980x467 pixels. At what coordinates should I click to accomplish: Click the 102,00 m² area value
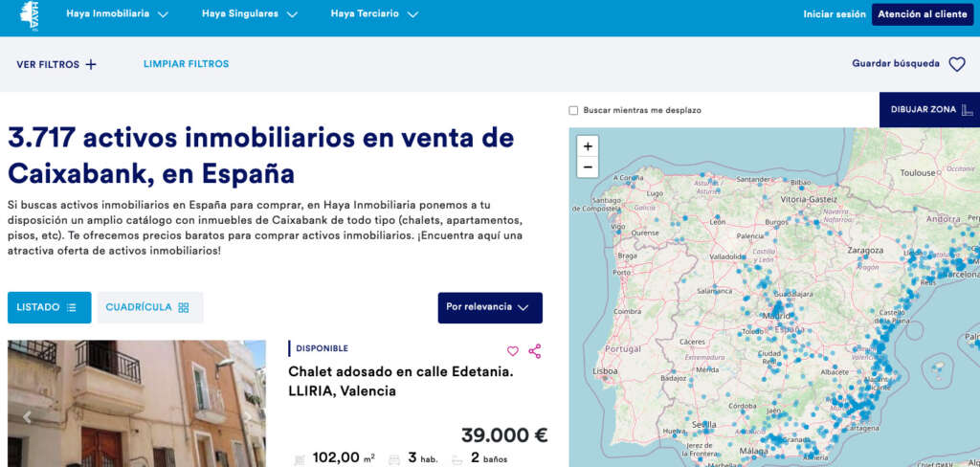pyautogui.click(x=344, y=458)
